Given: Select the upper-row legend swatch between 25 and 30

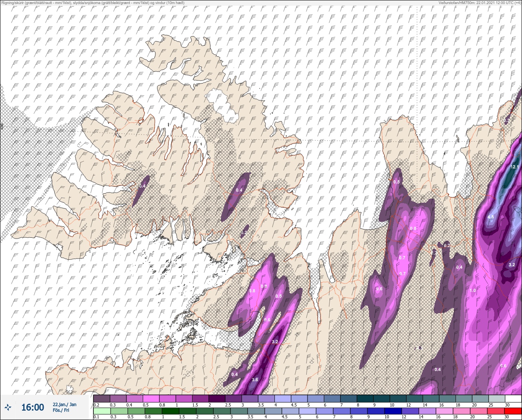Looking at the screenshot, I should (496, 398).
